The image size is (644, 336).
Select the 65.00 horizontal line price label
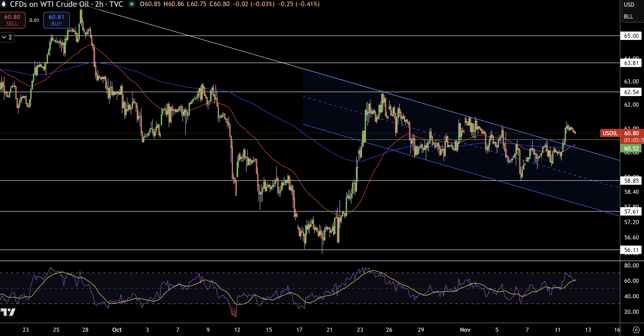pyautogui.click(x=631, y=36)
